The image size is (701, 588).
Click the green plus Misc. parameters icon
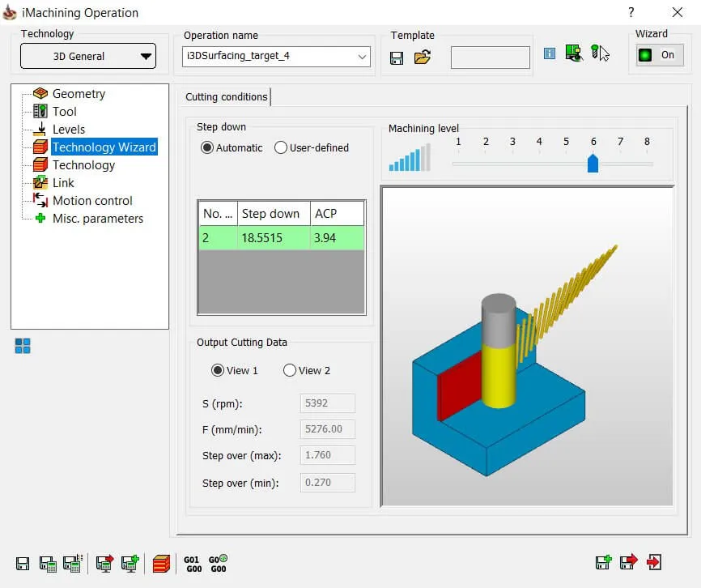pyautogui.click(x=40, y=218)
